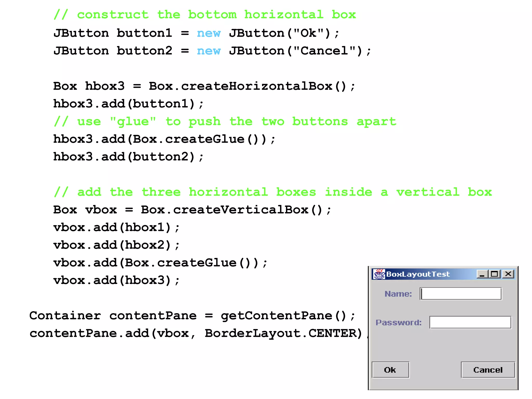Click the line declaring JButton button1
This screenshot has width=532, height=399.
pos(196,33)
